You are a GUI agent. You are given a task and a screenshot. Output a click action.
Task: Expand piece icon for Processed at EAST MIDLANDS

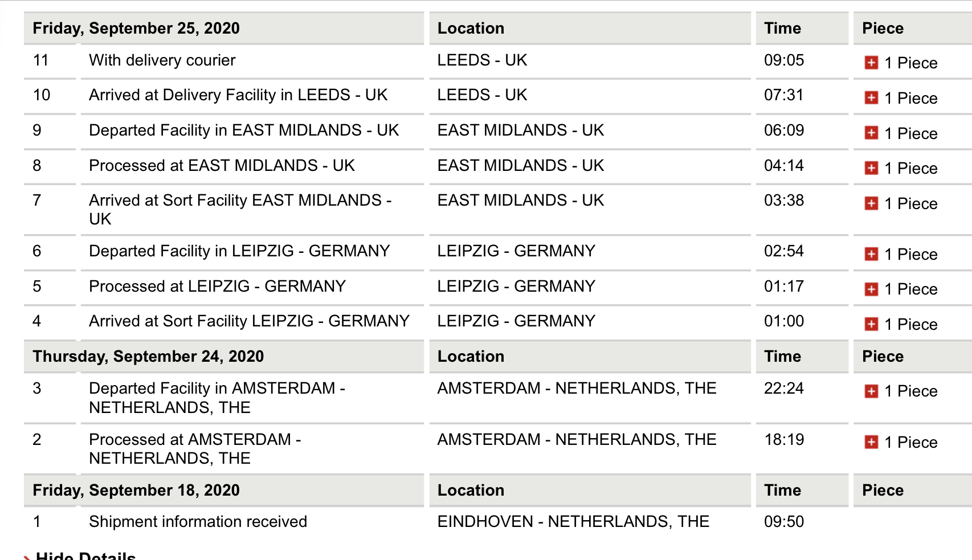pos(871,168)
